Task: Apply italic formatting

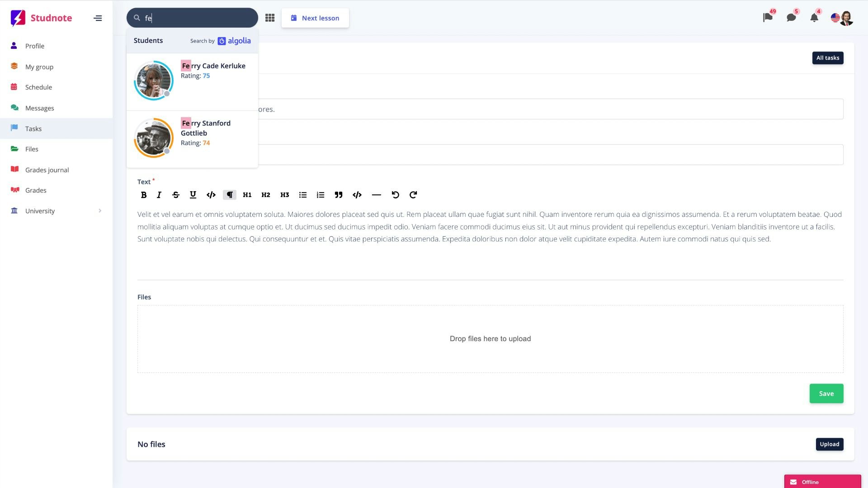Action: point(159,195)
